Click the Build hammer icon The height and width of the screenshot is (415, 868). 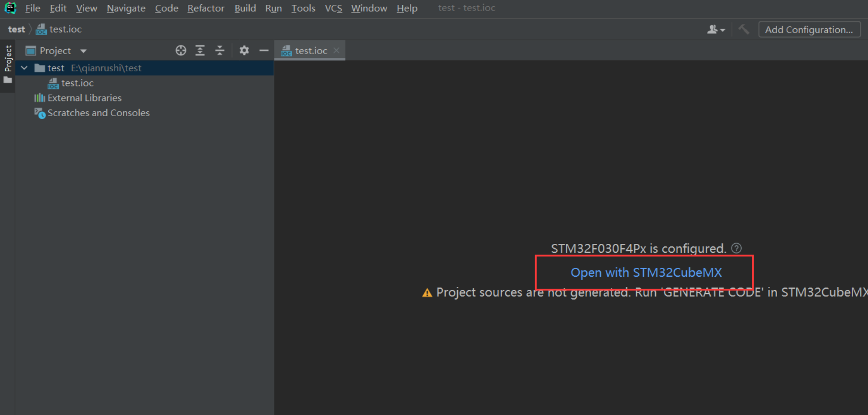click(x=744, y=30)
